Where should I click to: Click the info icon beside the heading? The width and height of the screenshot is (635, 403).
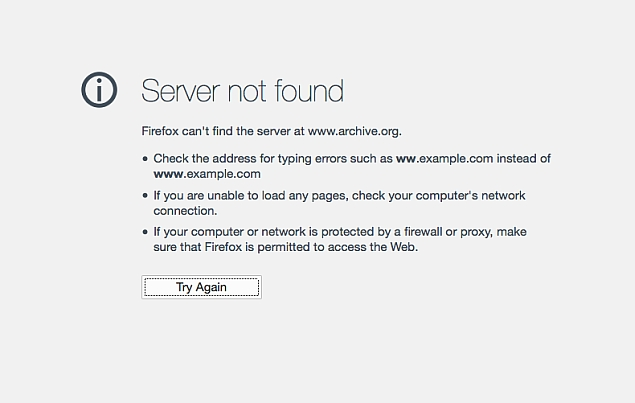click(99, 90)
